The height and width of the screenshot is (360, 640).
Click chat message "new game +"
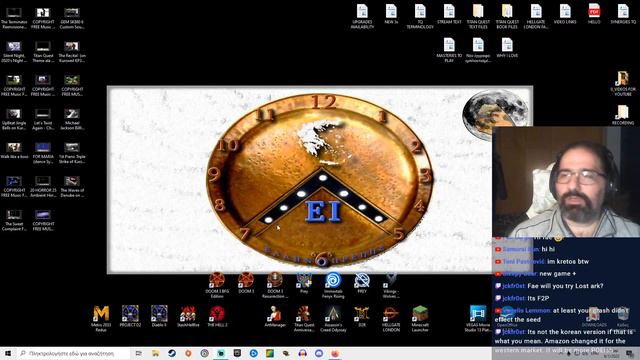pos(558,274)
